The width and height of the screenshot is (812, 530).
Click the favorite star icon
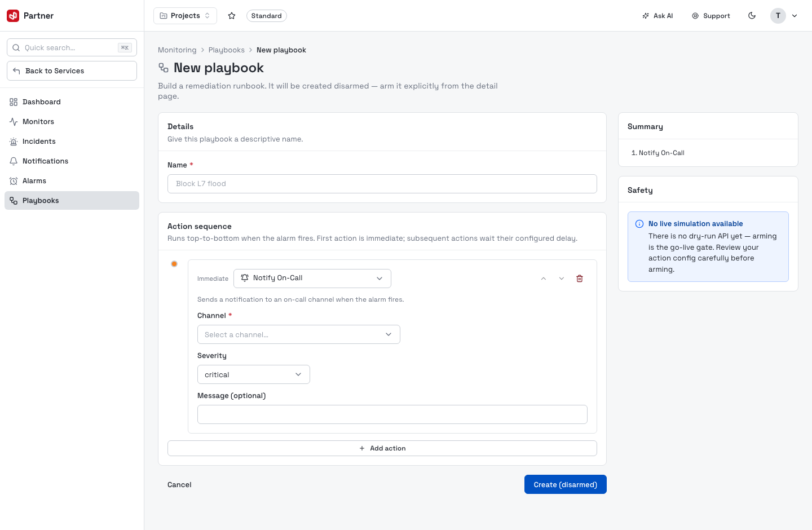pos(232,16)
